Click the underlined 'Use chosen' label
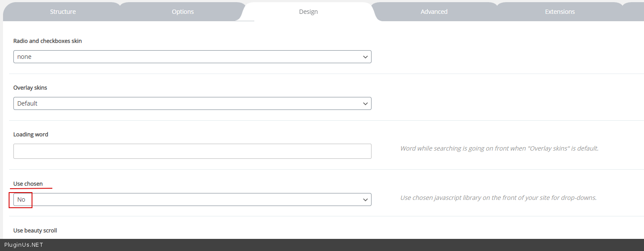The image size is (644, 251). pyautogui.click(x=28, y=184)
